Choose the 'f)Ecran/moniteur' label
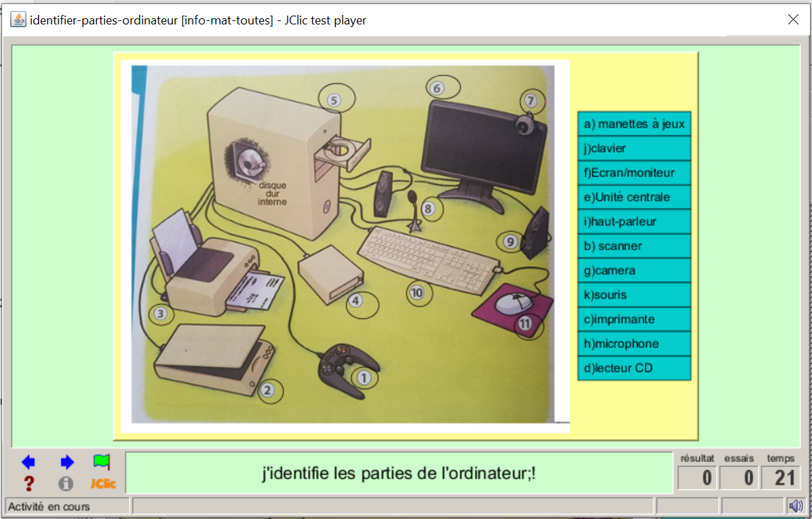Image resolution: width=812 pixels, height=519 pixels. pyautogui.click(x=634, y=173)
